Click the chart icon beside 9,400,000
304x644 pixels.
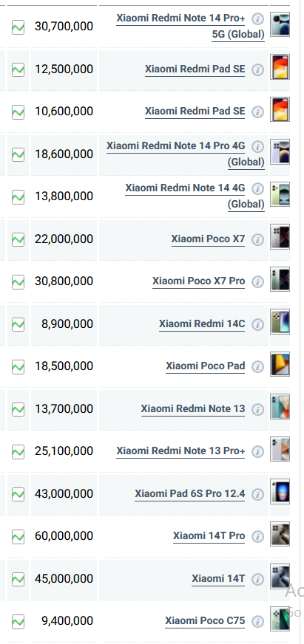18,621
